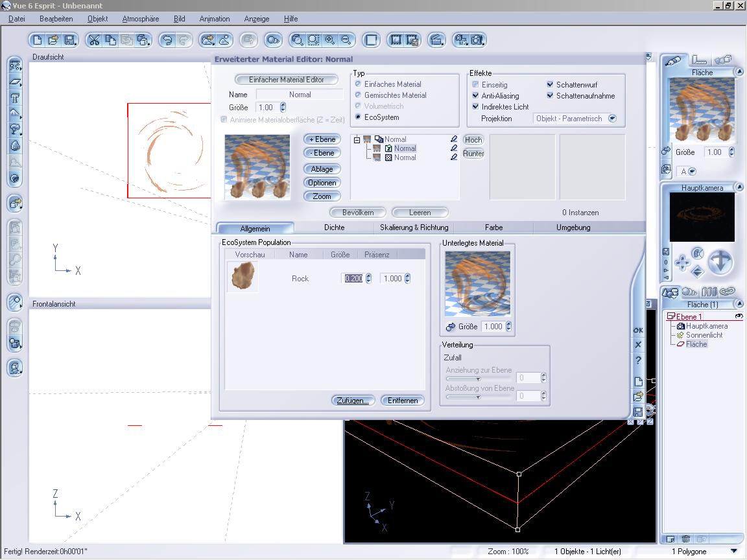Select the Gemischtes Material radio button
This screenshot has width=747, height=560.
coord(358,95)
